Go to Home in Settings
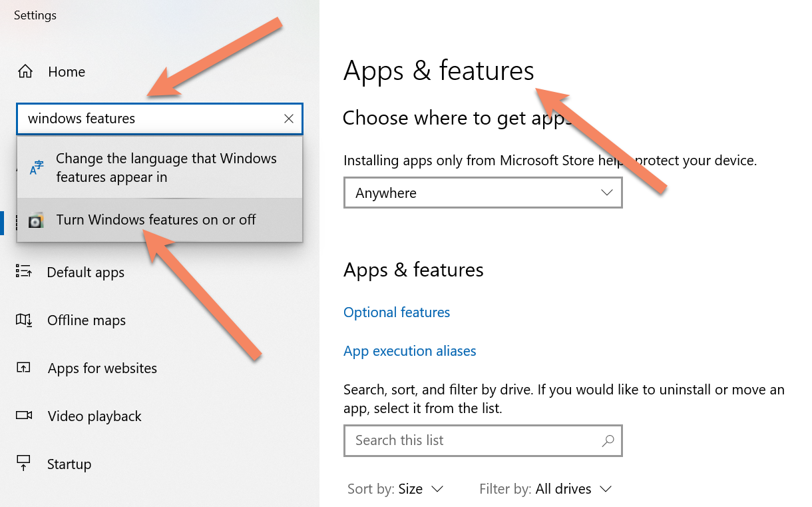This screenshot has width=812, height=507. tap(67, 72)
